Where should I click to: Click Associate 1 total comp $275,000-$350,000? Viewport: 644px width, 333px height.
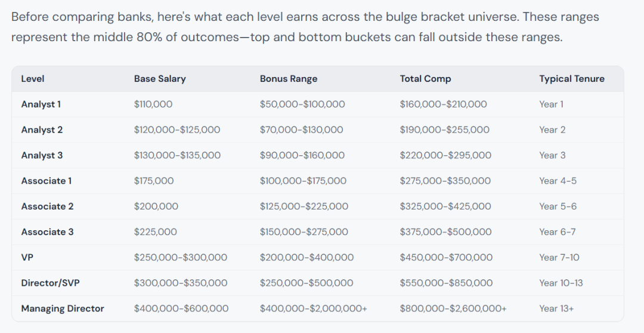[445, 181]
